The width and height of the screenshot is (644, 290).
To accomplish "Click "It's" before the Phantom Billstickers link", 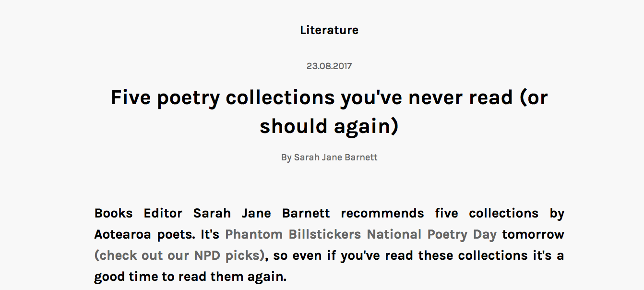I will point(210,234).
